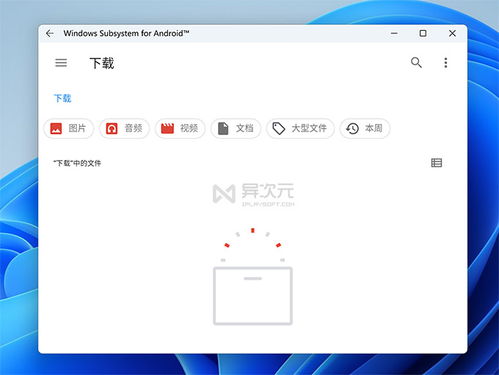The width and height of the screenshot is (499, 375).
Task: Select the 文档 documents filter chip
Action: tap(236, 128)
